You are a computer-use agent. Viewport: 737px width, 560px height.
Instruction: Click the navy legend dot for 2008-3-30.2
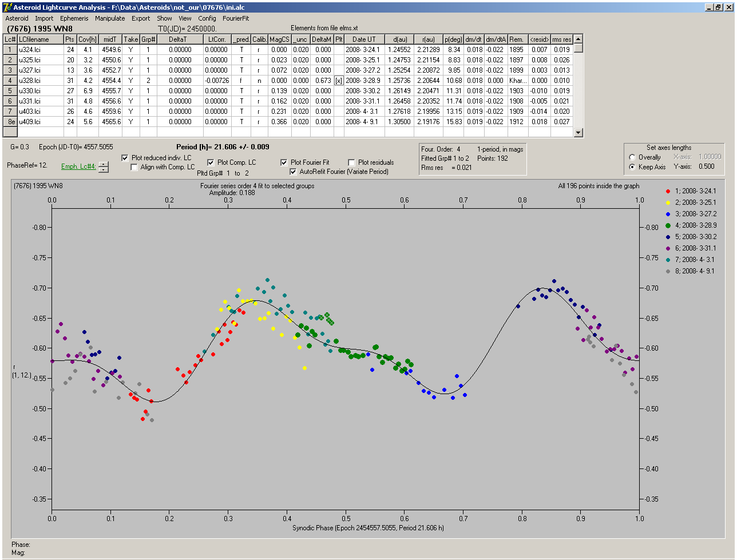[668, 237]
